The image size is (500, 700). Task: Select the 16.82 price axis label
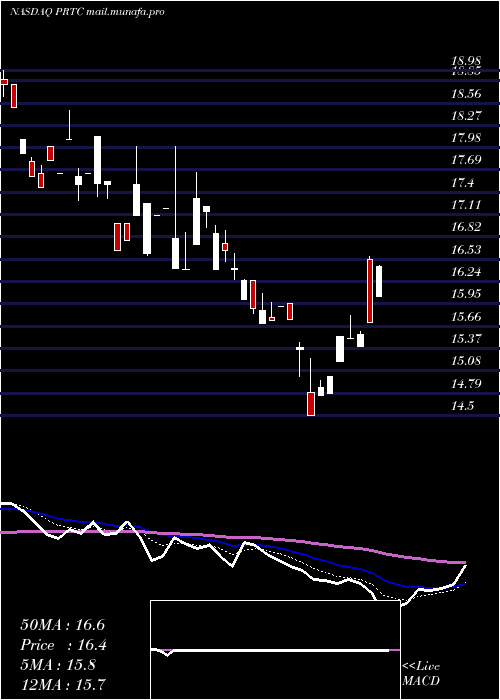[467, 227]
